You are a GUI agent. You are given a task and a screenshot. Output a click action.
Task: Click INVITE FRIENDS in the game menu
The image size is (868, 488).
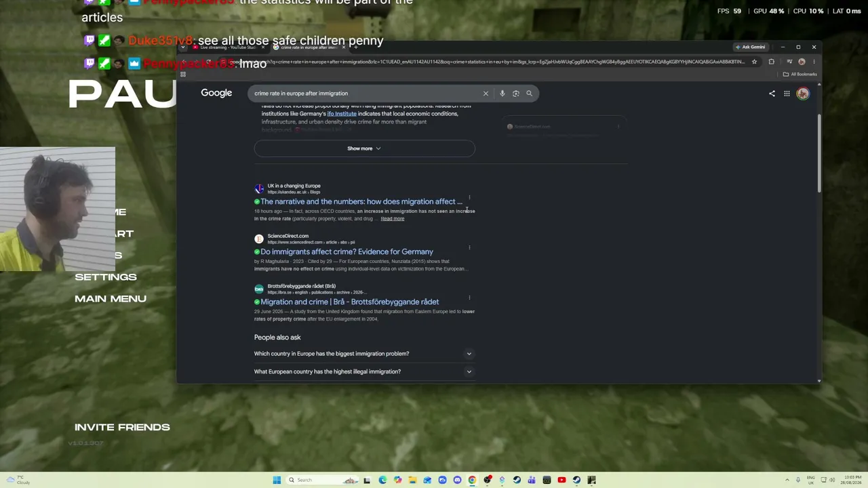tap(122, 427)
